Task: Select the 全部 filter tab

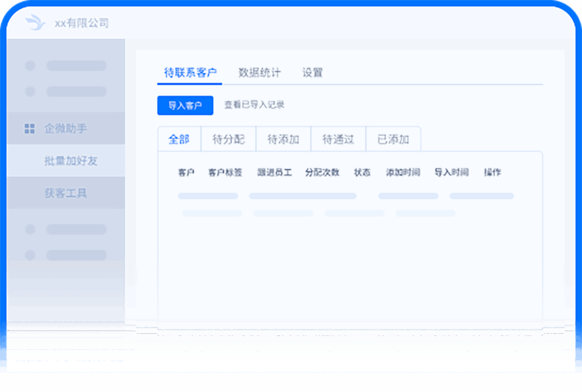Action: (179, 139)
